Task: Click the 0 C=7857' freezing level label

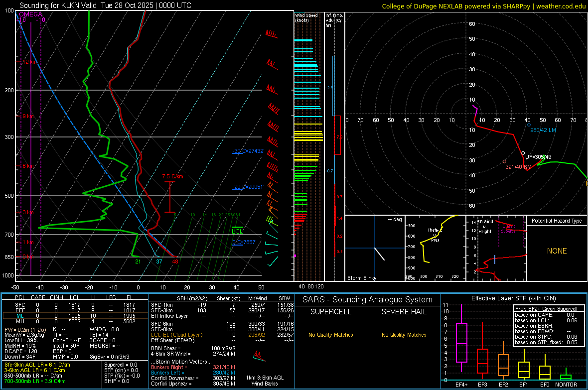Action: [x=244, y=242]
